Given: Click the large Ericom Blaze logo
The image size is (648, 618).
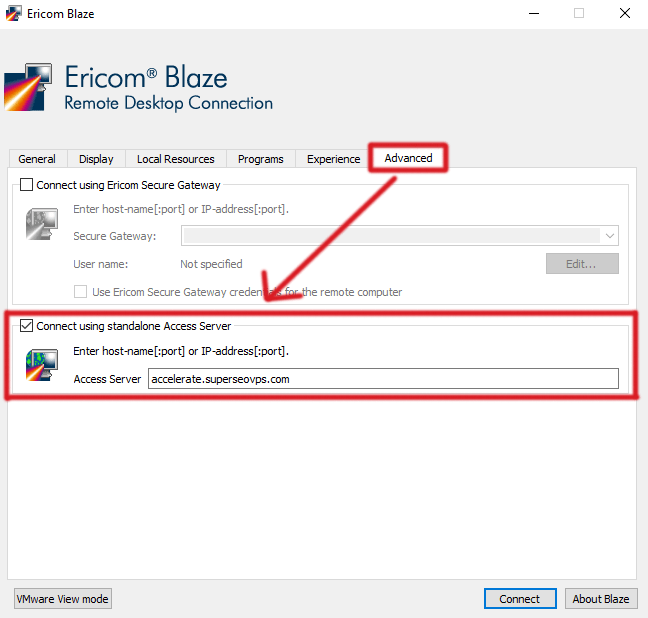Looking at the screenshot, I should [x=28, y=87].
